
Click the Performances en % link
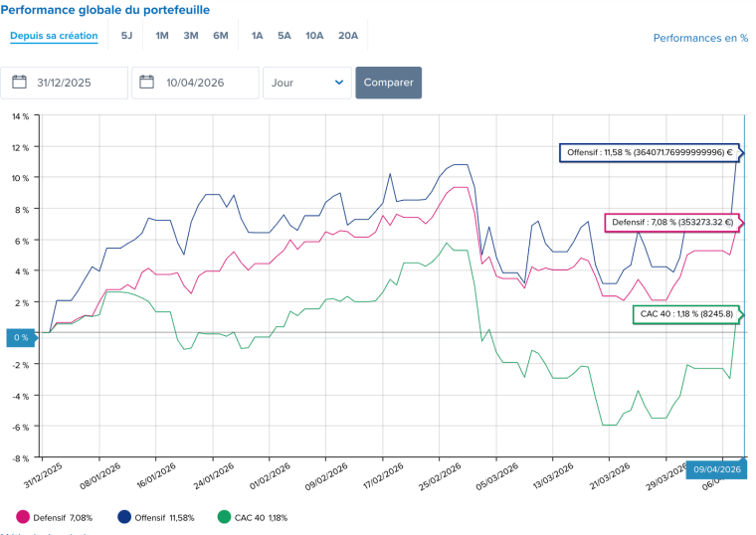click(x=700, y=38)
